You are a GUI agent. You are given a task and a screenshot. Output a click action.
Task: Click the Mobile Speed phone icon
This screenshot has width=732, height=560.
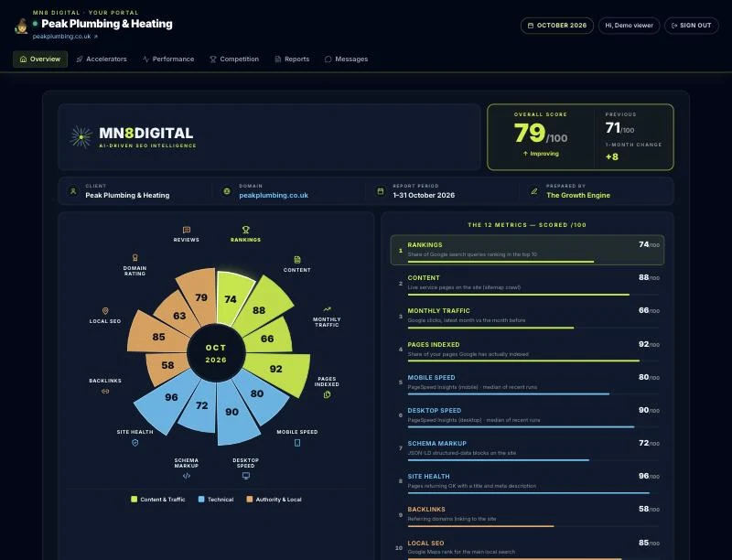click(x=297, y=443)
